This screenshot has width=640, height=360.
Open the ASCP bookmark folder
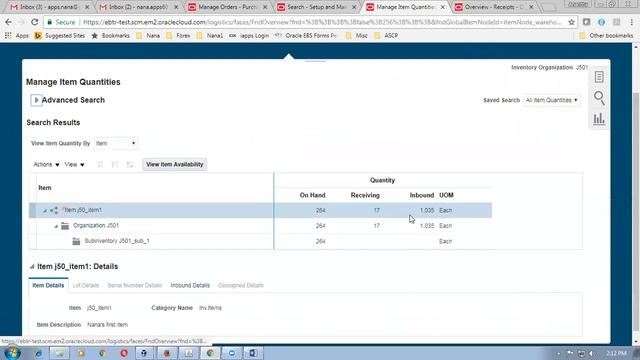(x=386, y=36)
